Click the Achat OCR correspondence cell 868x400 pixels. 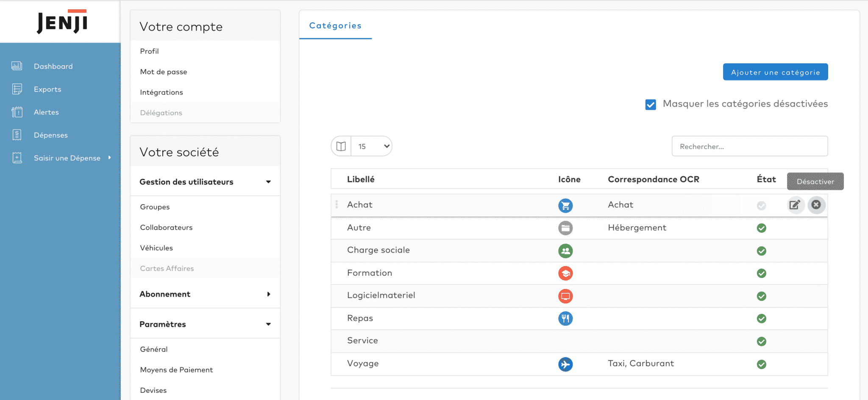pyautogui.click(x=620, y=205)
